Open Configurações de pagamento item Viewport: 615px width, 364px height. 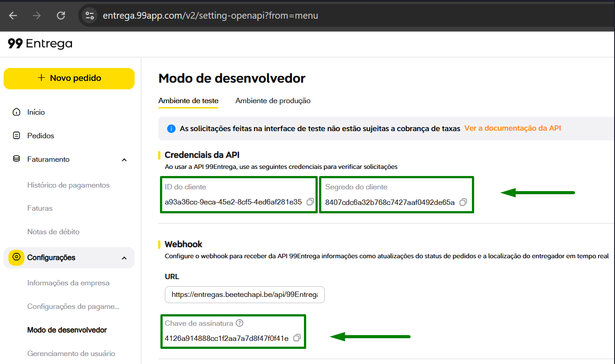pos(73,306)
